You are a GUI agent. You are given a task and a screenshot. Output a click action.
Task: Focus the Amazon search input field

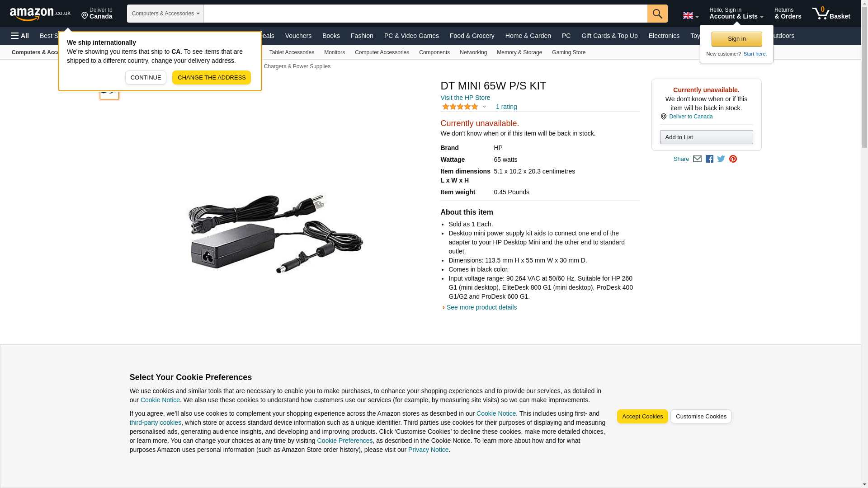point(425,14)
